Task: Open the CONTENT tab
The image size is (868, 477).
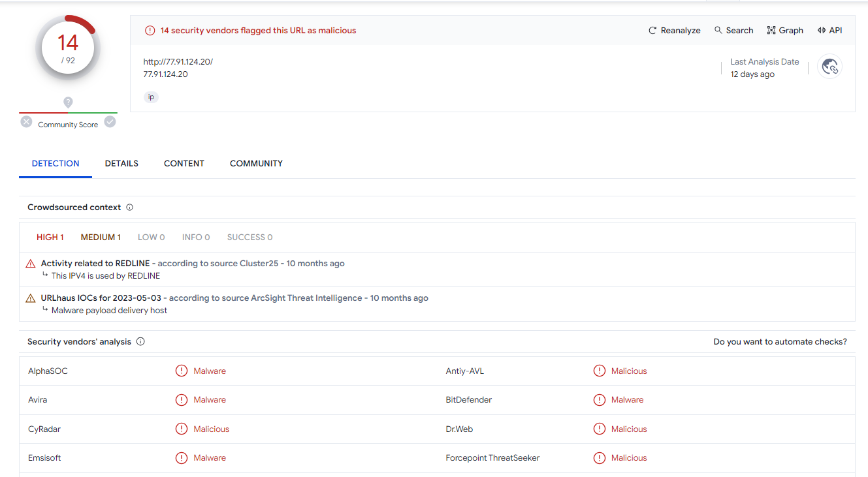Action: tap(184, 164)
